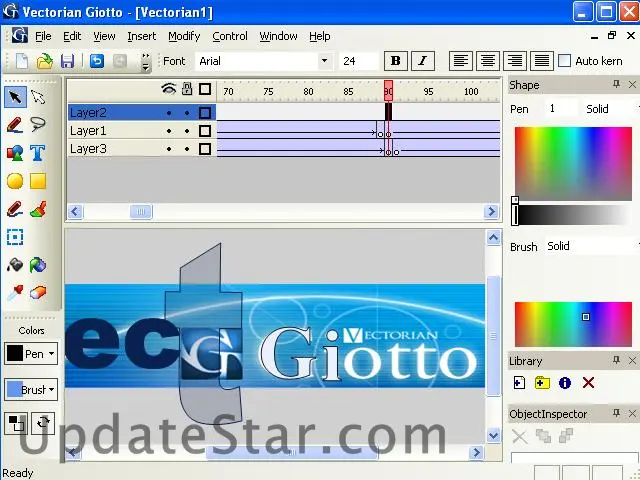Select the Eyedropper tool
The width and height of the screenshot is (640, 480).
[x=15, y=293]
